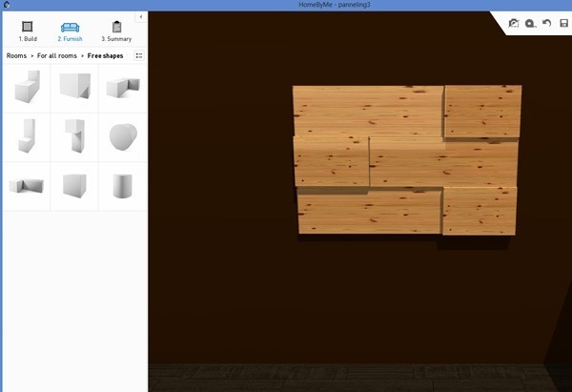Screen dimensions: 572x392
Task: Click the Free shapes breadcrumb
Action: click(105, 56)
